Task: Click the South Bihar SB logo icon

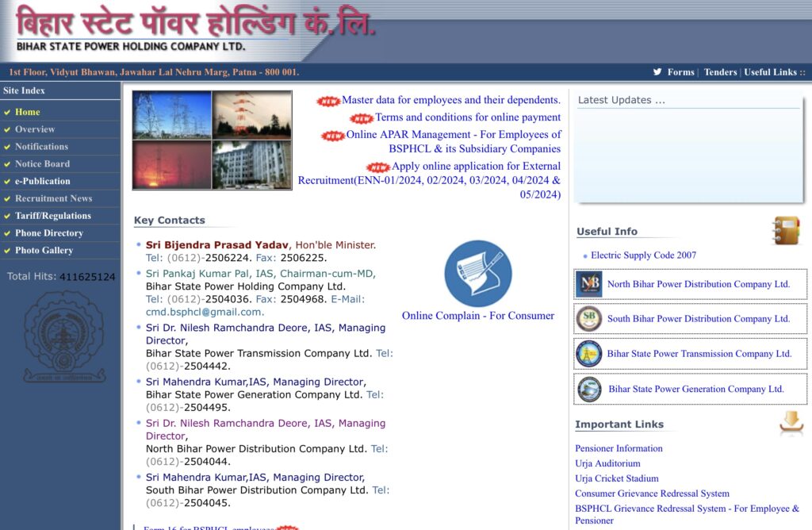Action: [x=589, y=319]
